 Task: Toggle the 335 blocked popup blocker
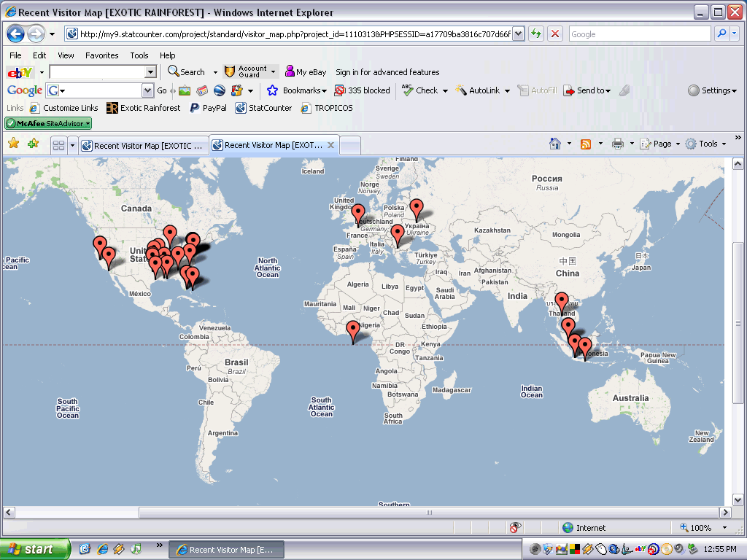pos(362,90)
